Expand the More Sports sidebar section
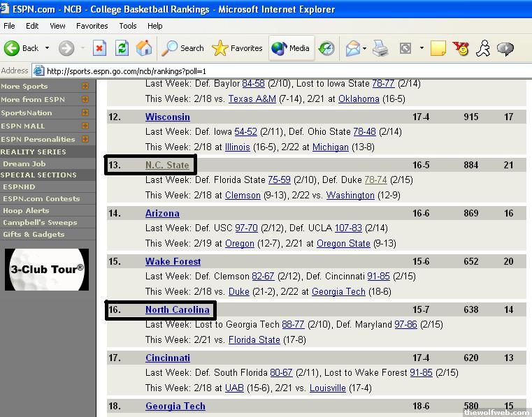 85,87
